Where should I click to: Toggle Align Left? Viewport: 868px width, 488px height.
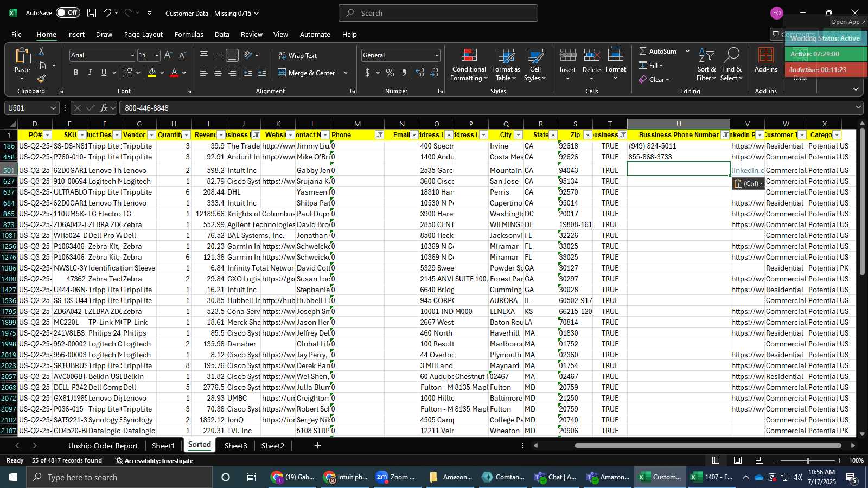(204, 73)
